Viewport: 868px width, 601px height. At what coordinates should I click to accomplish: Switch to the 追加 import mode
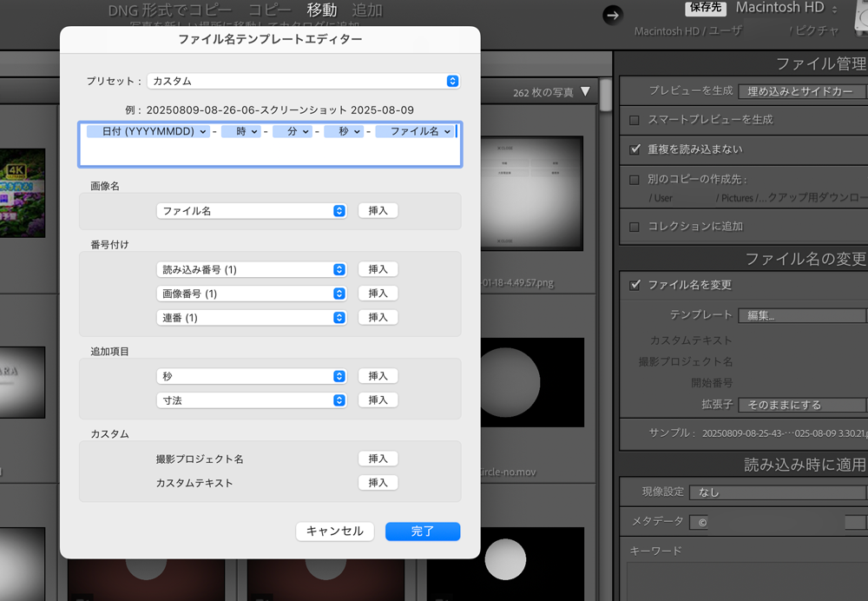pos(367,10)
